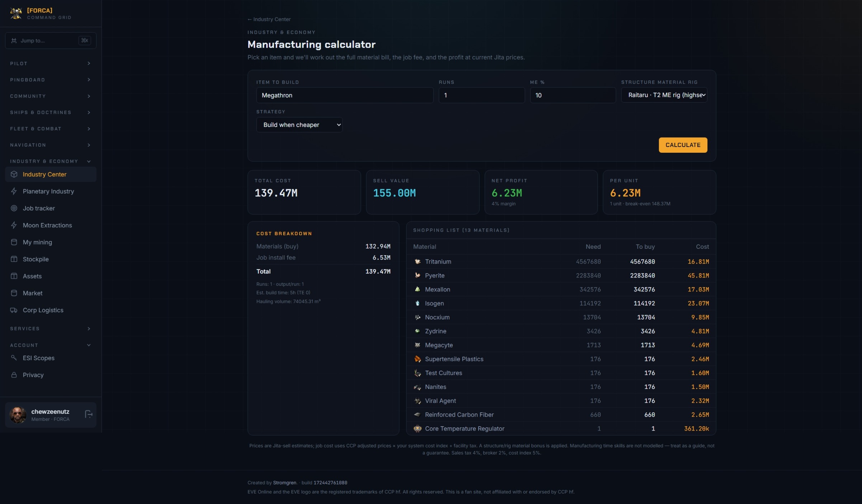
Task: Expand the Navigation sidebar section
Action: coord(51,145)
